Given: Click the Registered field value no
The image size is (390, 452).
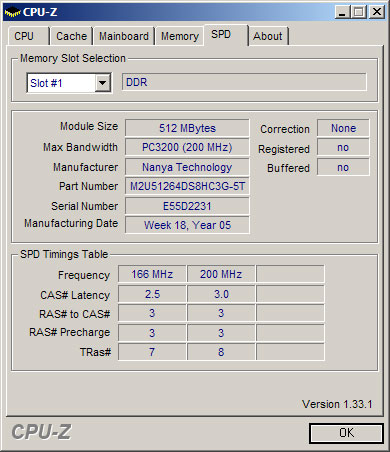Looking at the screenshot, I should click(343, 147).
